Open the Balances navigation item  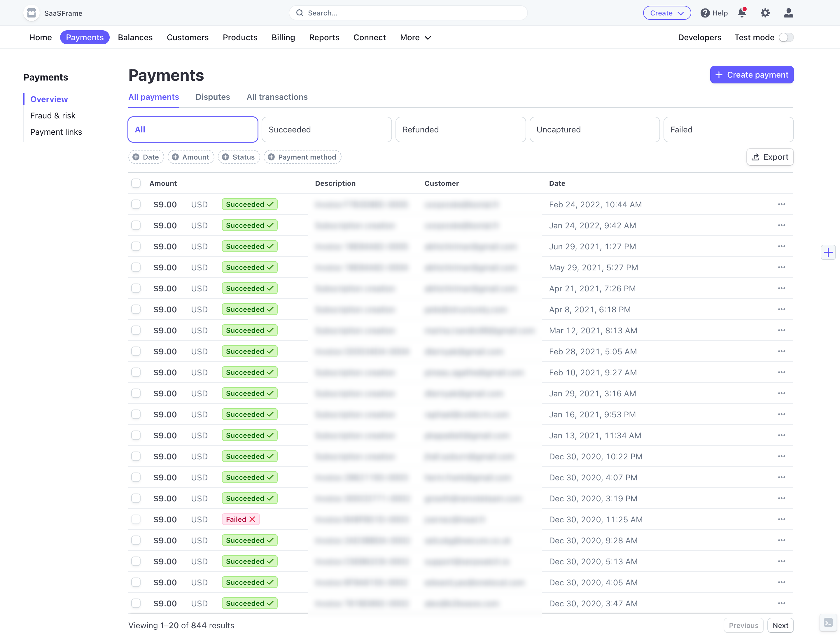[135, 37]
